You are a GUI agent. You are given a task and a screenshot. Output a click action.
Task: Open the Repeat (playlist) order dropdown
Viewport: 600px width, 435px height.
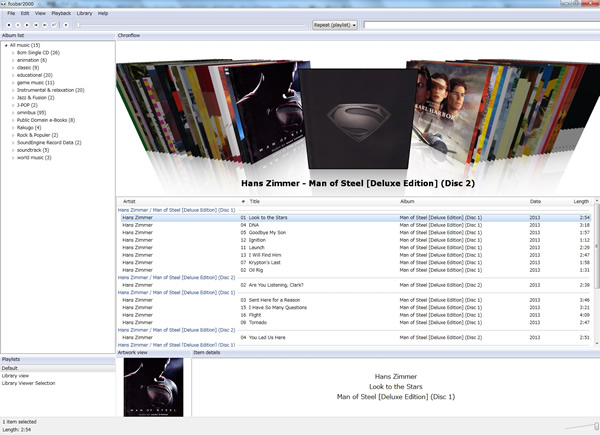(x=335, y=25)
